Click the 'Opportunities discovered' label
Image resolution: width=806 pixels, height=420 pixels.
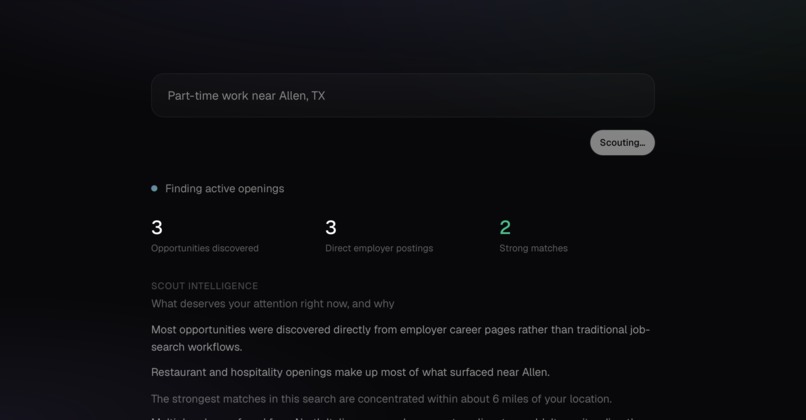205,248
